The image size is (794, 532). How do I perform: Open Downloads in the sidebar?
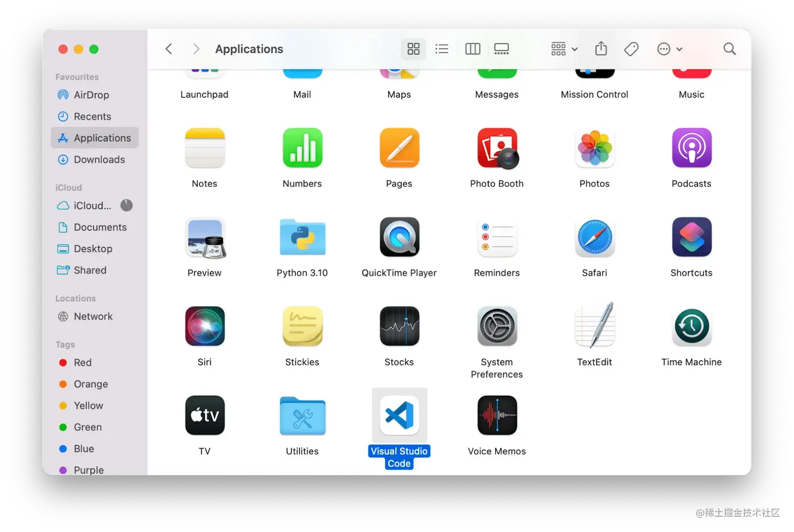(x=95, y=159)
